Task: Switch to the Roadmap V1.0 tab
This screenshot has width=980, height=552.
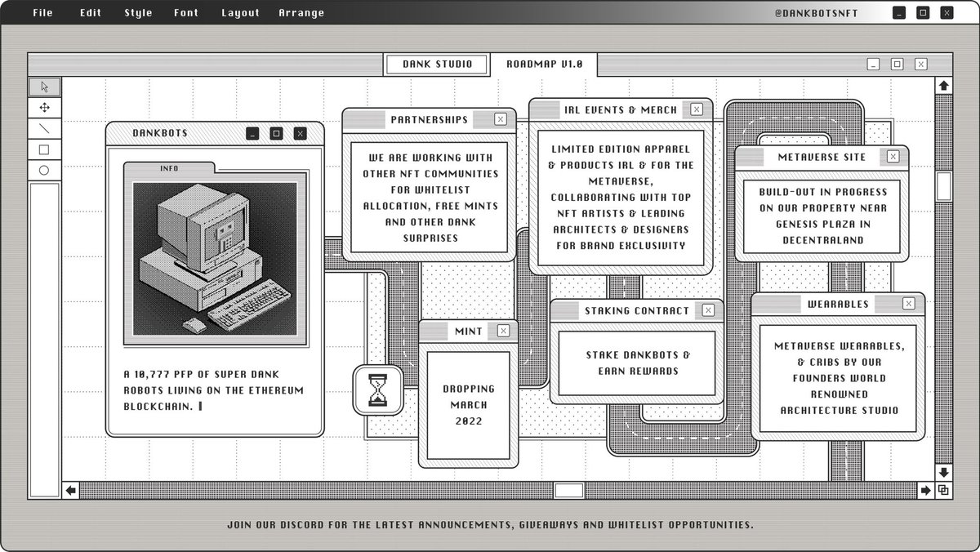Action: point(544,65)
